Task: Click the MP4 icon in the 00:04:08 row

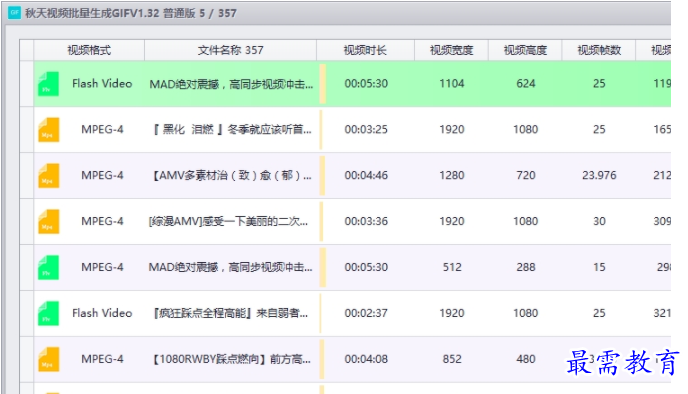Action: pyautogui.click(x=48, y=359)
